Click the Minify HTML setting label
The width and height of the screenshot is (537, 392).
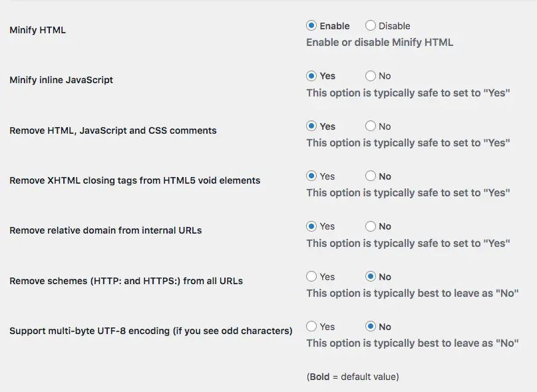[37, 30]
